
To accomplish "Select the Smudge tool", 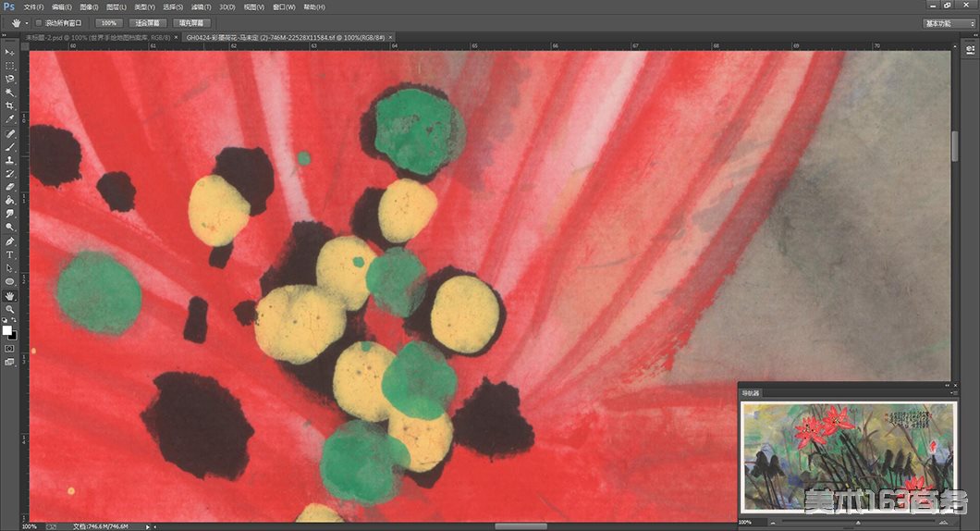I will click(x=9, y=214).
